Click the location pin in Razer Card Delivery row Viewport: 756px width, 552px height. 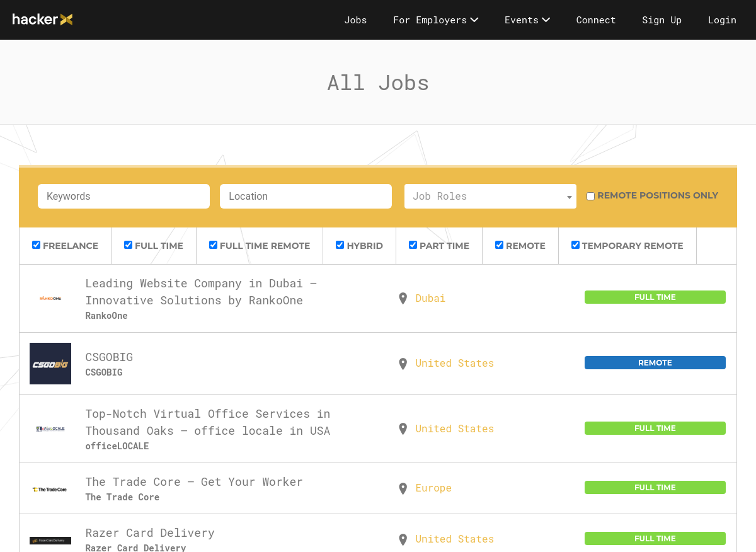click(403, 539)
